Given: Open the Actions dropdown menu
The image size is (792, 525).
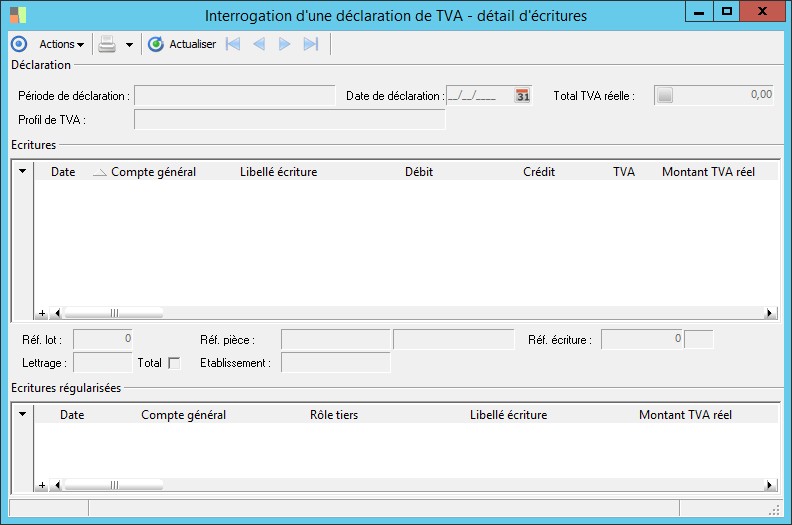Looking at the screenshot, I should point(62,44).
